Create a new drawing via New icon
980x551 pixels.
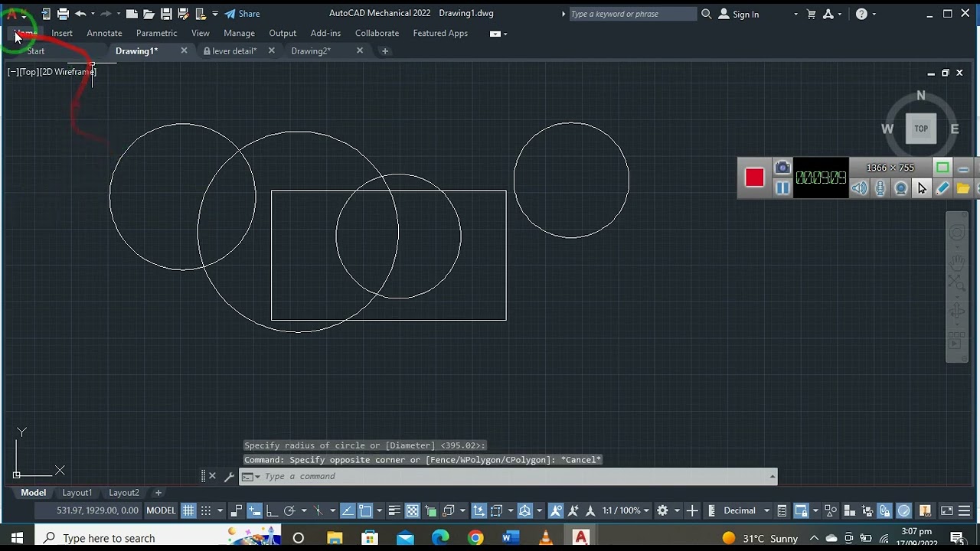(132, 14)
